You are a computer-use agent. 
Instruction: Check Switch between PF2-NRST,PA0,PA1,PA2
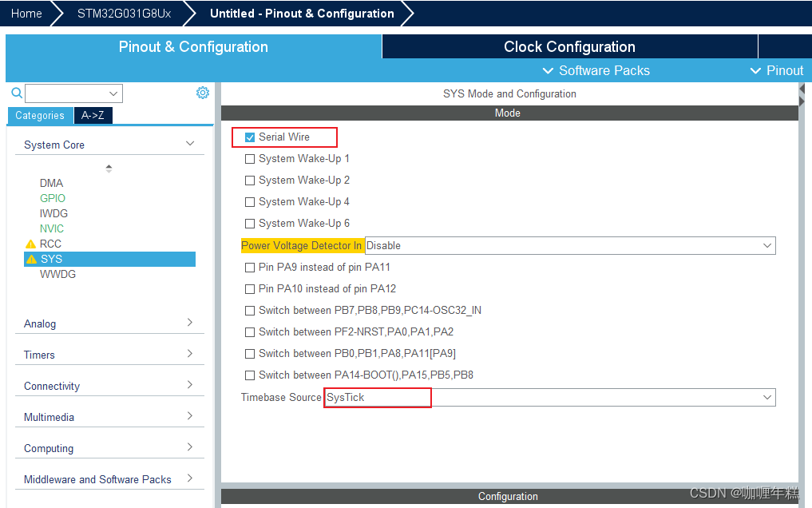coord(250,332)
